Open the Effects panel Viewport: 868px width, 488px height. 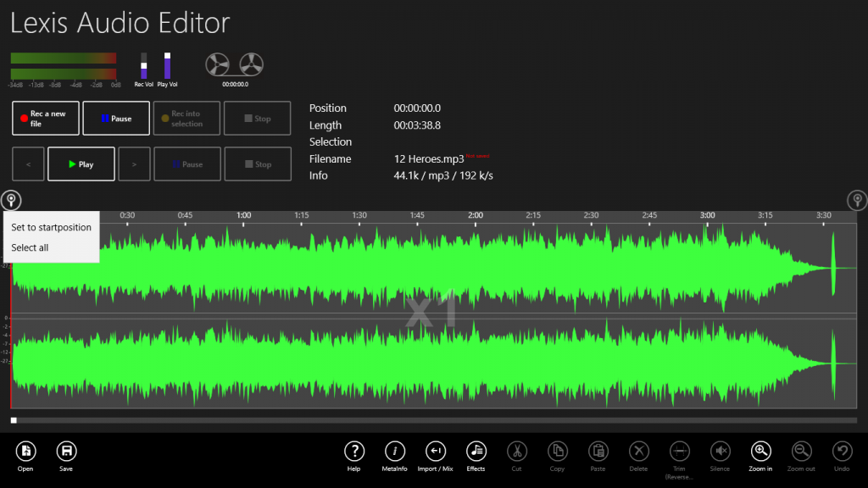coord(476,452)
